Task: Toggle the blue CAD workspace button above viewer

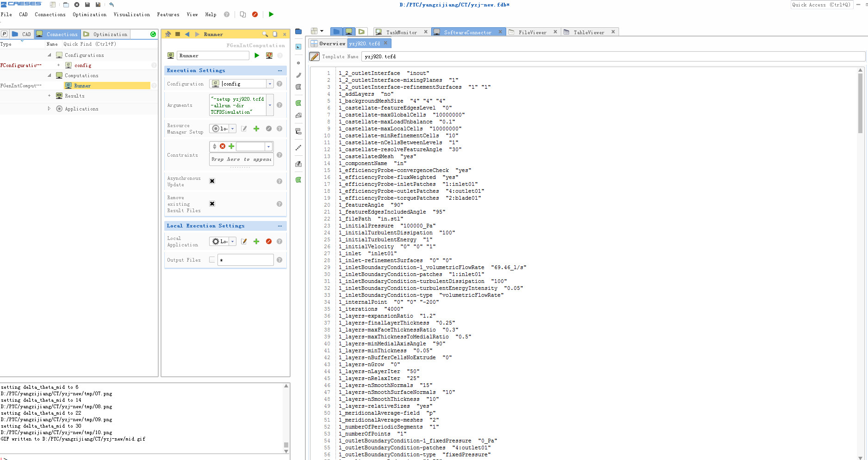Action: point(337,31)
